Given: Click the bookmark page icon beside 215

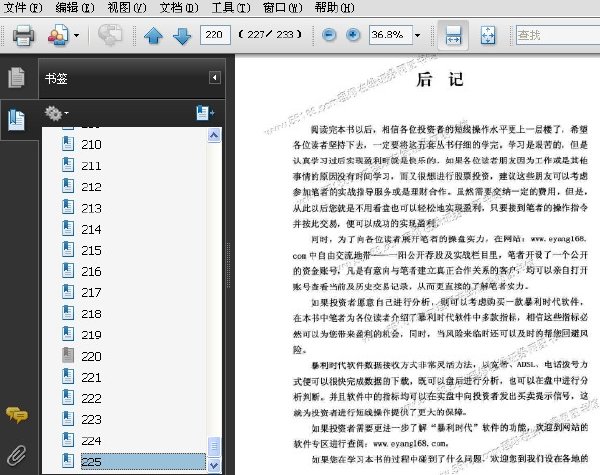Looking at the screenshot, I should pyautogui.click(x=68, y=250).
